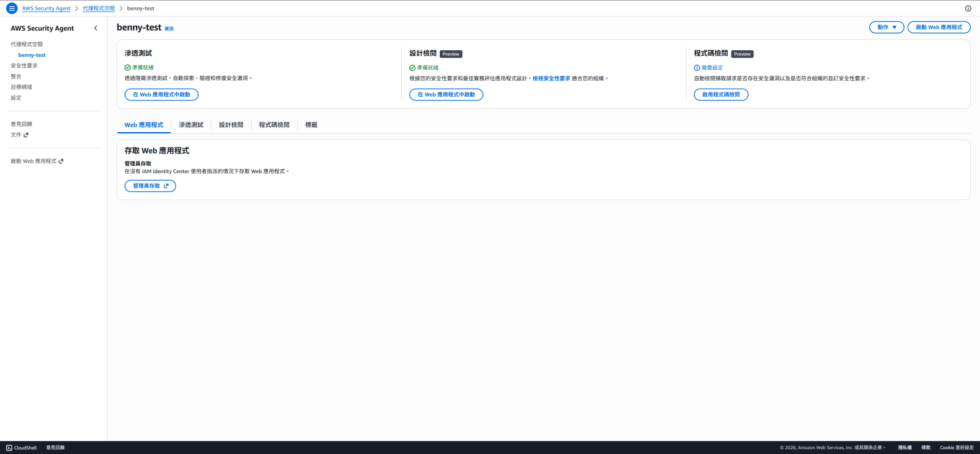Collapse the AWS Security Agent sidebar

point(96,28)
